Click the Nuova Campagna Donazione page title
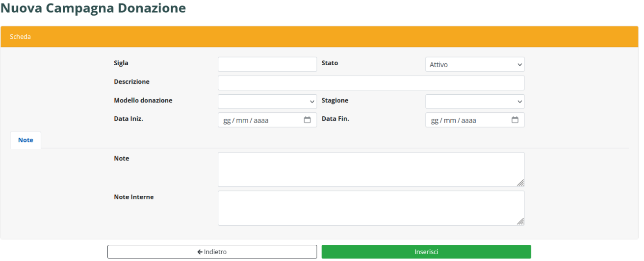This screenshot has height=261, width=644. pyautogui.click(x=93, y=8)
